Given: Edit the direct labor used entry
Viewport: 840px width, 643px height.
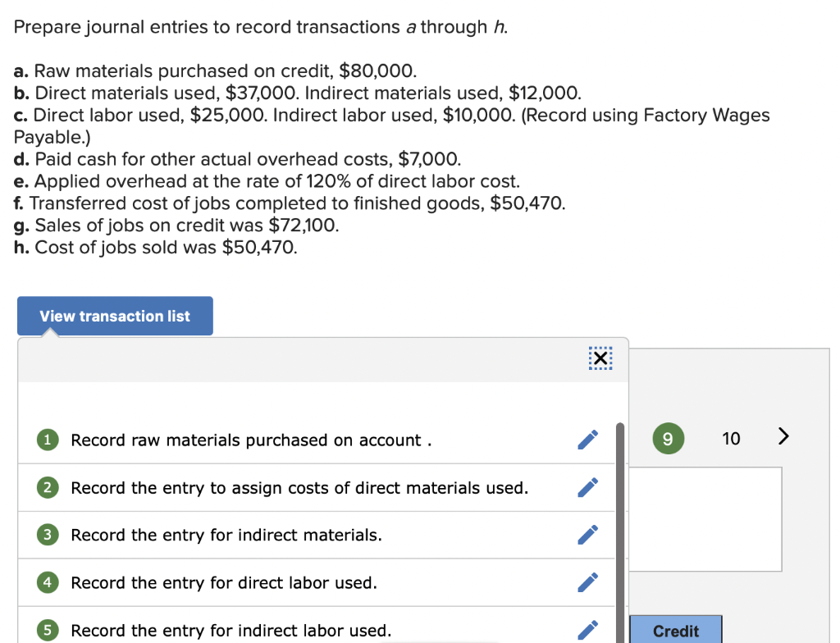Looking at the screenshot, I should pyautogui.click(x=587, y=582).
